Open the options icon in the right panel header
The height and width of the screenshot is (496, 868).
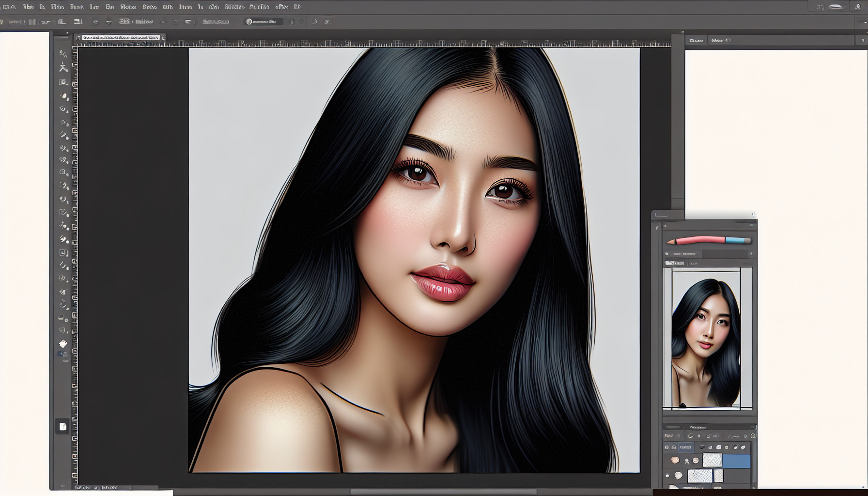[x=862, y=41]
